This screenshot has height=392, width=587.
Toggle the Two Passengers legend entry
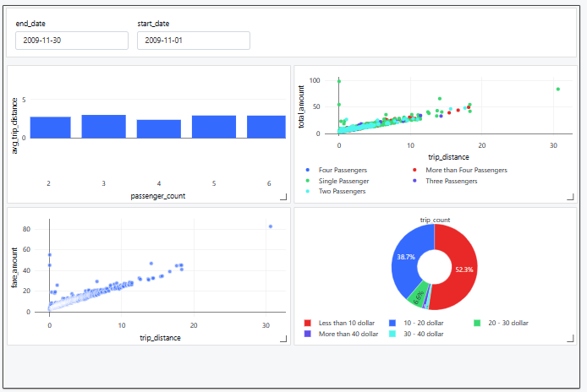pyautogui.click(x=342, y=192)
